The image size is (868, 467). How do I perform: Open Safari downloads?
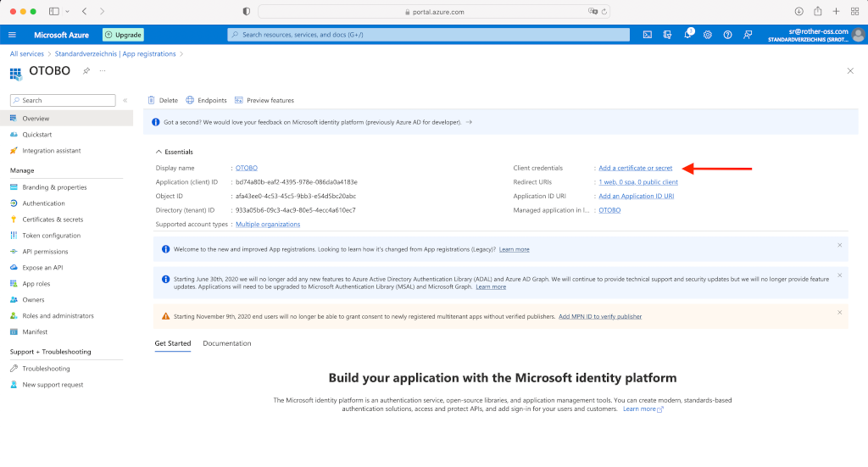pyautogui.click(x=798, y=11)
